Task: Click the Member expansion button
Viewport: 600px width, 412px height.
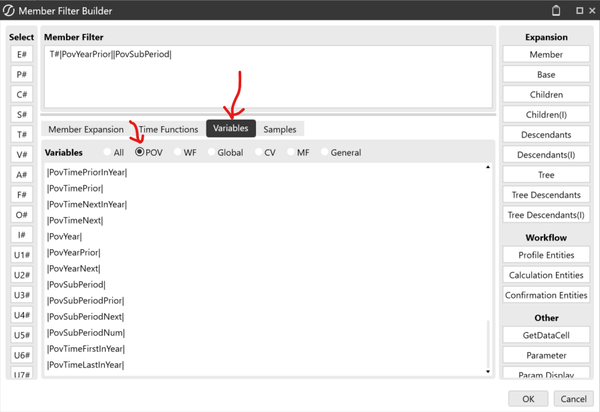Action: (x=546, y=54)
